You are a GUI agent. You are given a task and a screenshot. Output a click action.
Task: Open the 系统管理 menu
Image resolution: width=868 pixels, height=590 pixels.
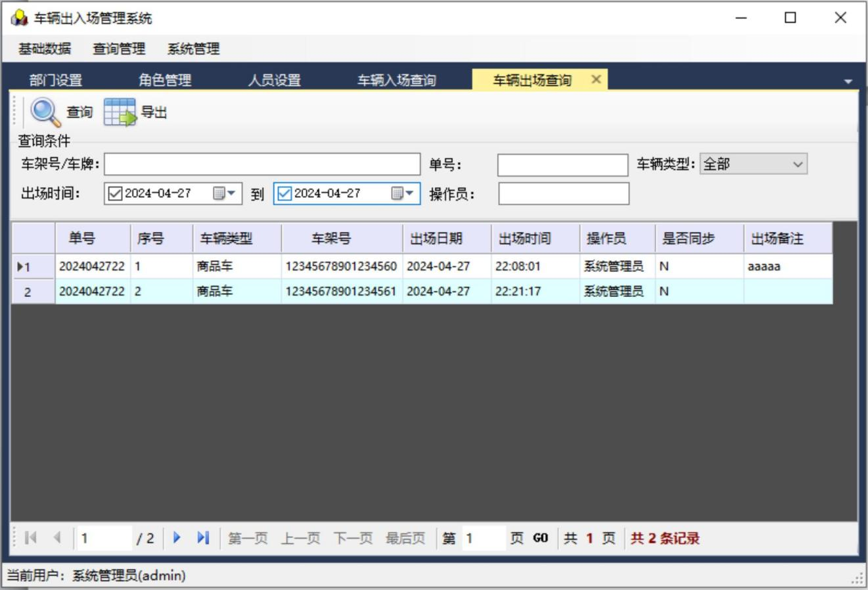[x=193, y=49]
